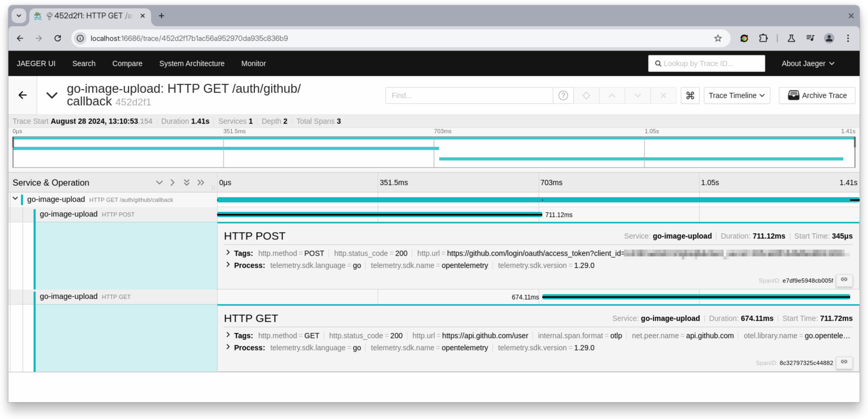Screen dimensions: 868x419
Task: Collapse the go-image-upload root span row
Action: (15, 198)
